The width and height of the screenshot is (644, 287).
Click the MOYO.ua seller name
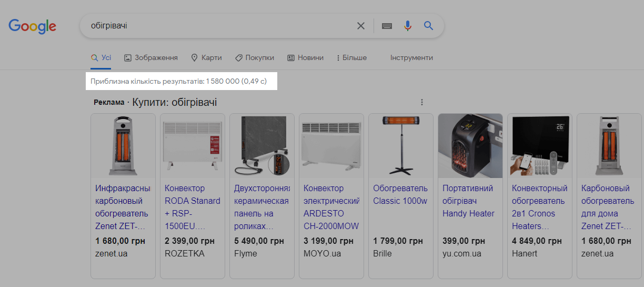coord(323,253)
